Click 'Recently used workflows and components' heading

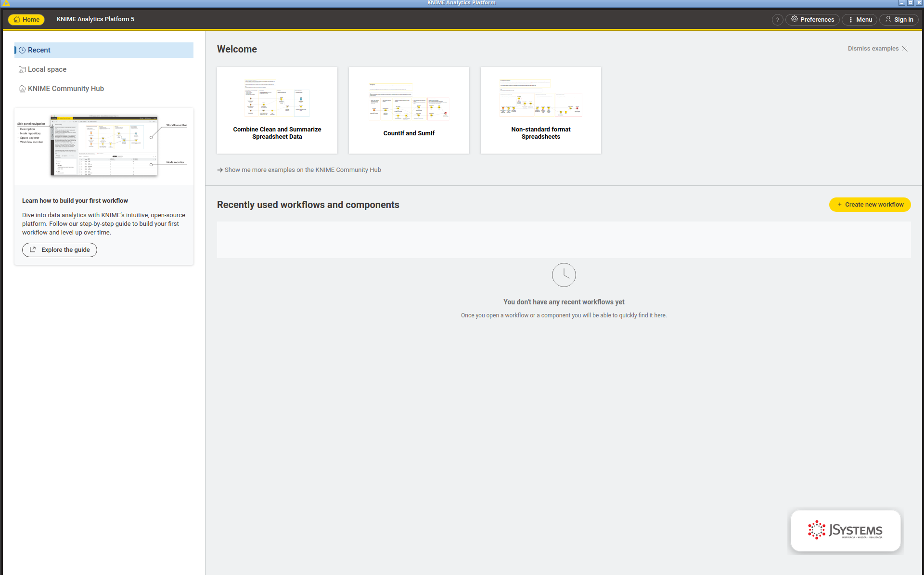tap(308, 205)
